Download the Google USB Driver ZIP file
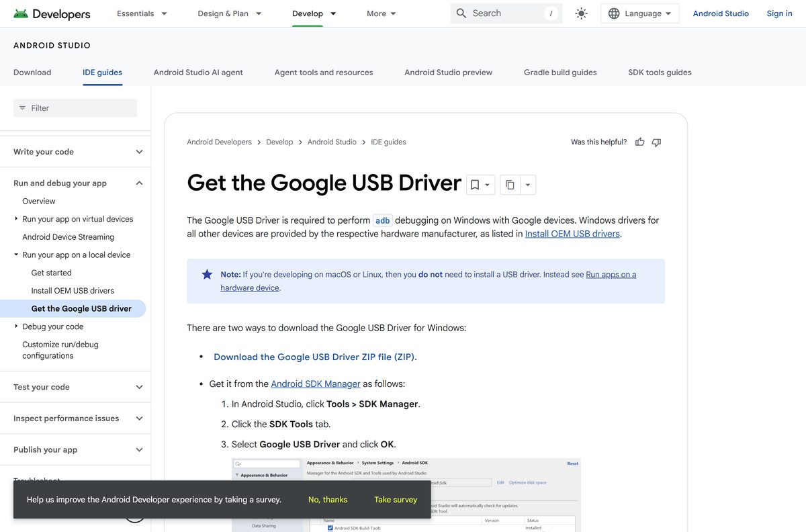The width and height of the screenshot is (806, 532). tap(315, 357)
